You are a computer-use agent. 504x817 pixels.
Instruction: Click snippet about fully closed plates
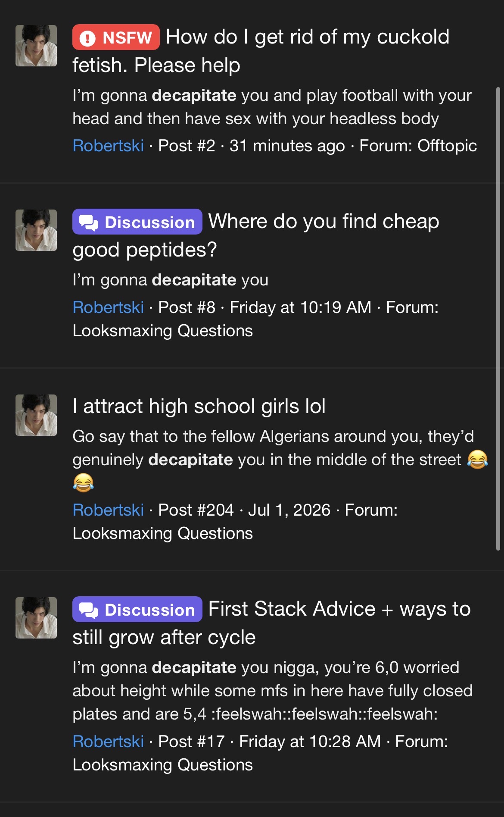coord(272,691)
